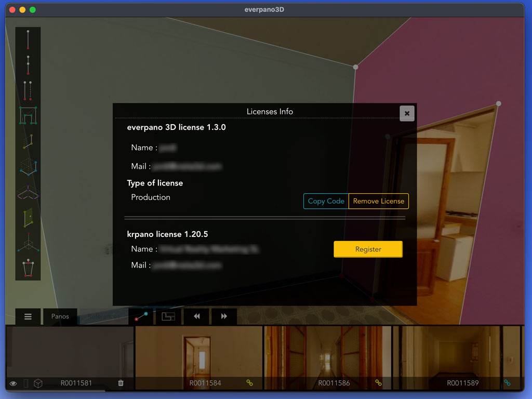Toggle blue link icon on R0011589

[507, 383]
